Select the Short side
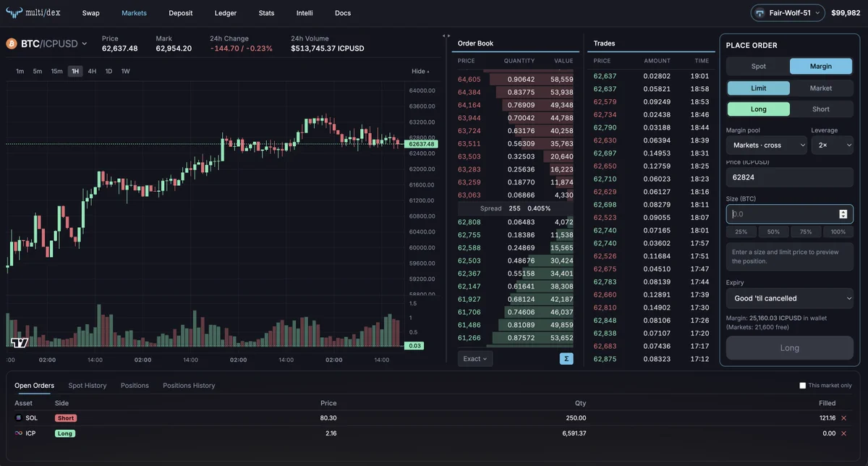 [821, 109]
